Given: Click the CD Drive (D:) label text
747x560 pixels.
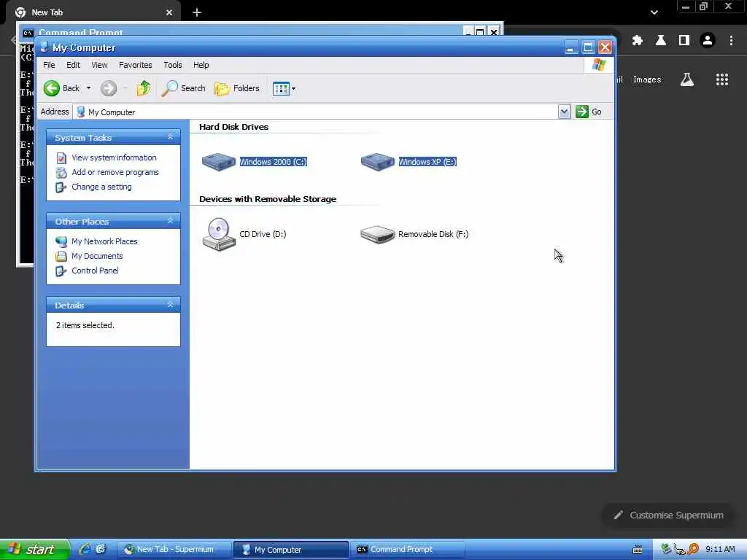Looking at the screenshot, I should [263, 234].
